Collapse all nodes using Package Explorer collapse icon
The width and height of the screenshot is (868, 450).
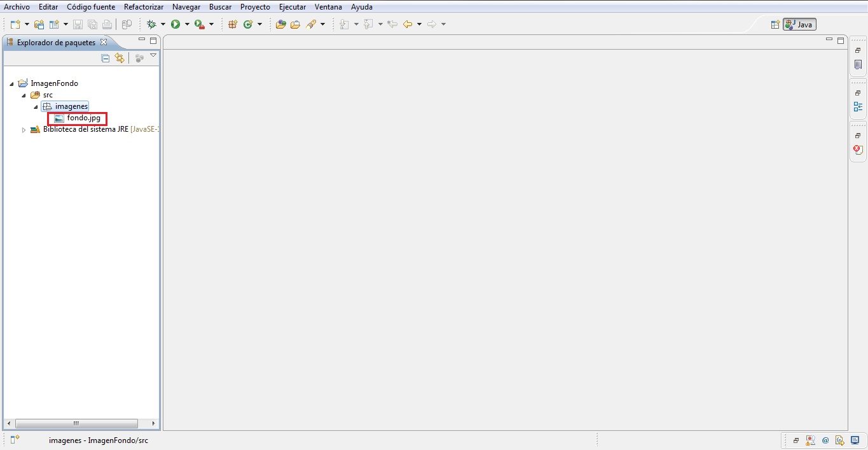[x=104, y=58]
